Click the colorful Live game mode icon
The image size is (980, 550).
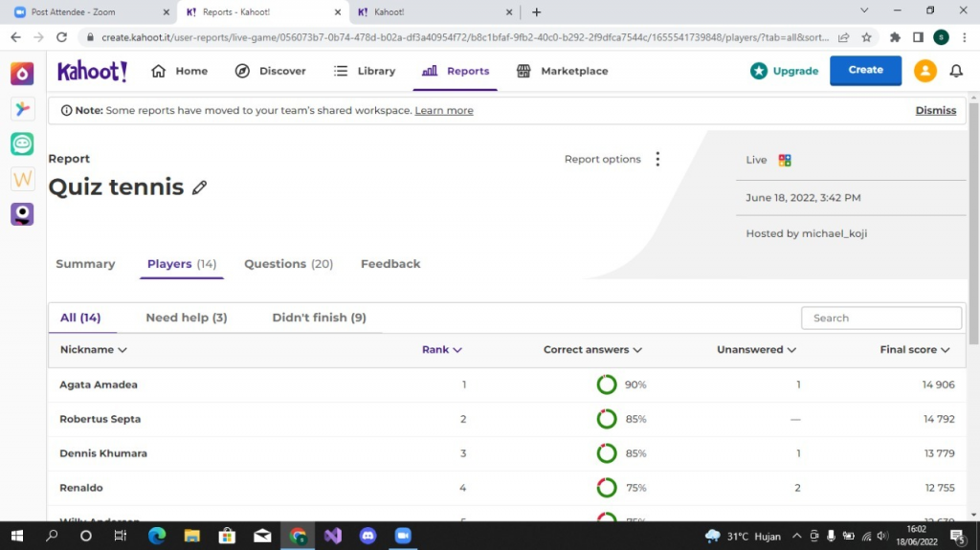point(785,160)
